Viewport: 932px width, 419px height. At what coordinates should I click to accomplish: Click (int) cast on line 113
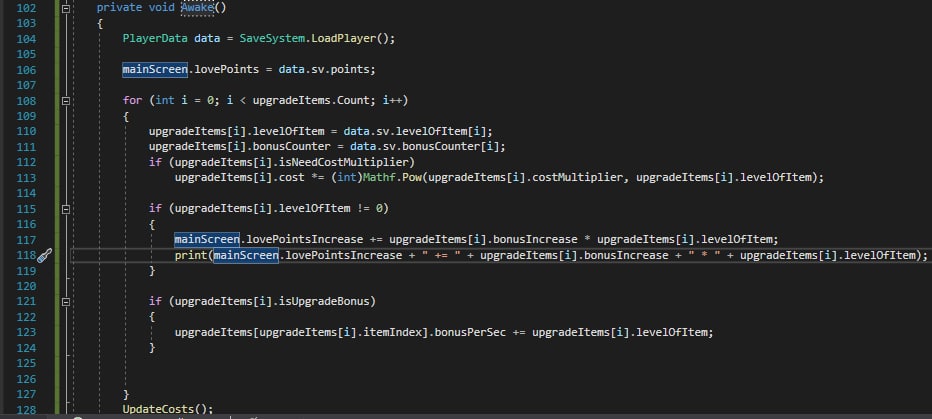pyautogui.click(x=347, y=178)
